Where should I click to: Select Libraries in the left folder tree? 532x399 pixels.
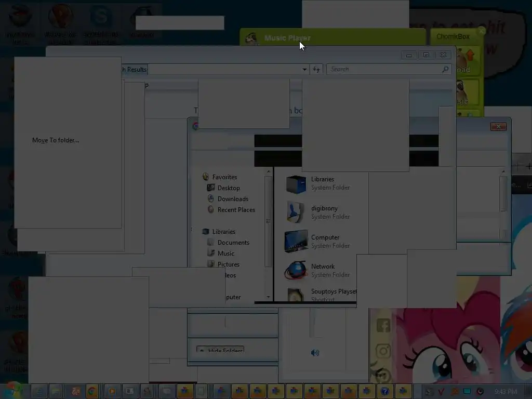(219, 231)
